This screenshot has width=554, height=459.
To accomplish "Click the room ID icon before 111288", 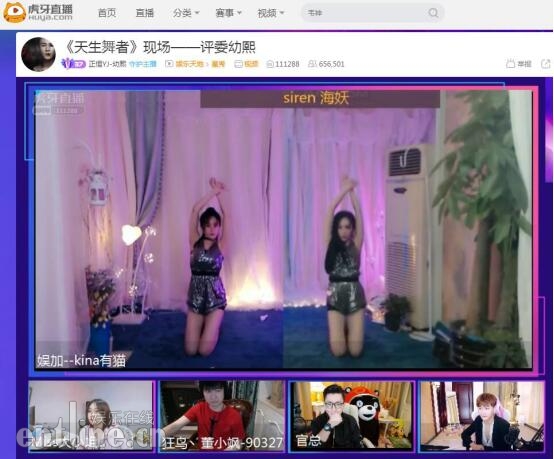I will (270, 64).
